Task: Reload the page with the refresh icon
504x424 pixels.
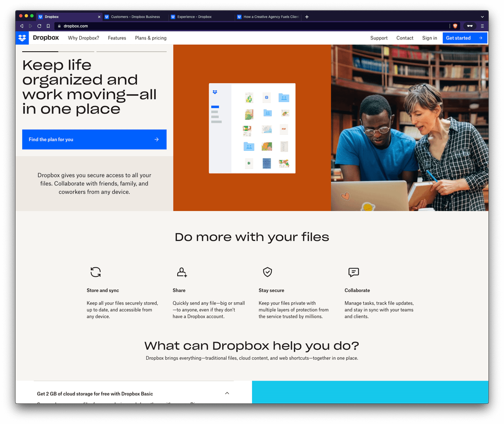Action: 39,26
